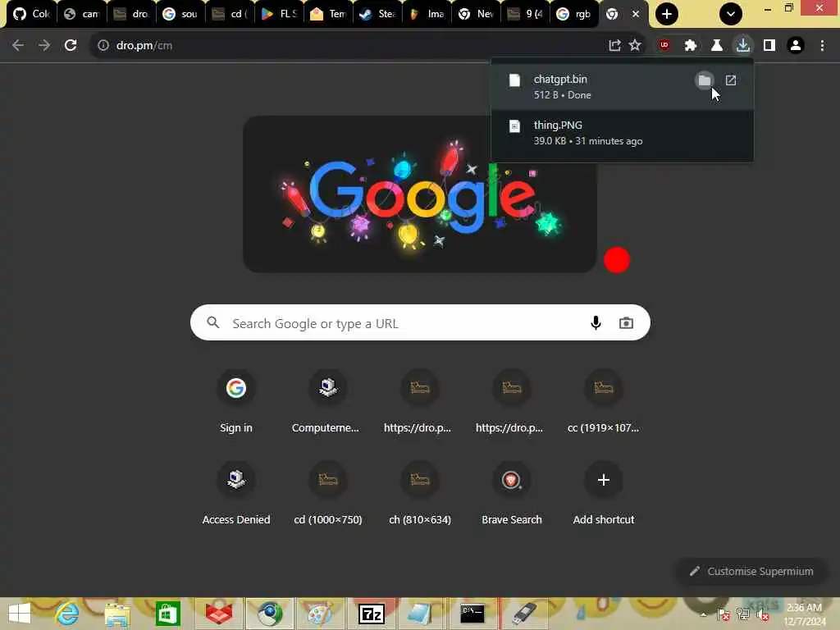840x630 pixels.
Task: Switch to the 'Tem' tab
Action: 328,14
